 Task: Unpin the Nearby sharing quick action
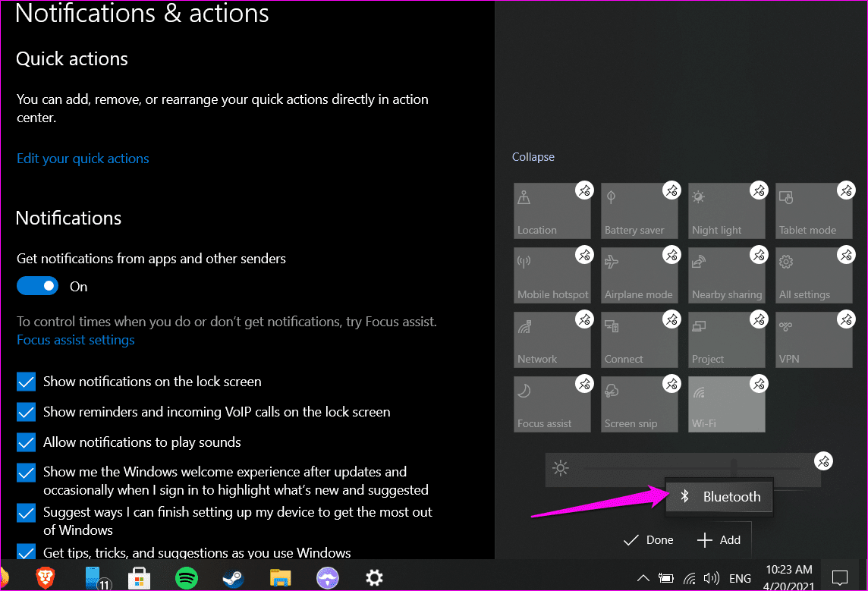(759, 255)
